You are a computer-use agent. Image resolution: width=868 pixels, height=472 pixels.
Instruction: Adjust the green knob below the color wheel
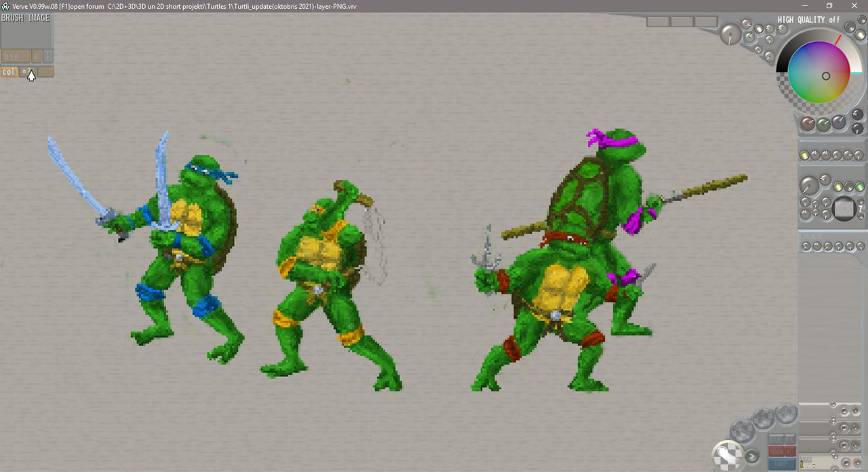[823, 124]
